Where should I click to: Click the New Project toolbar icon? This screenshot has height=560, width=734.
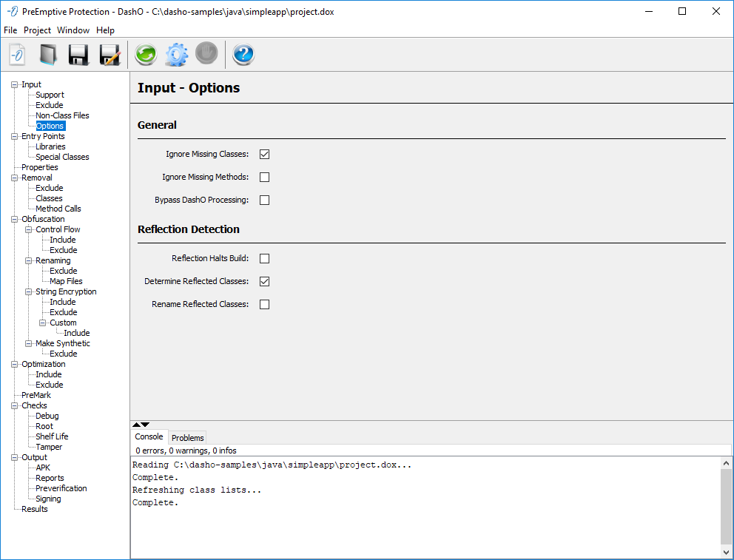[x=18, y=54]
